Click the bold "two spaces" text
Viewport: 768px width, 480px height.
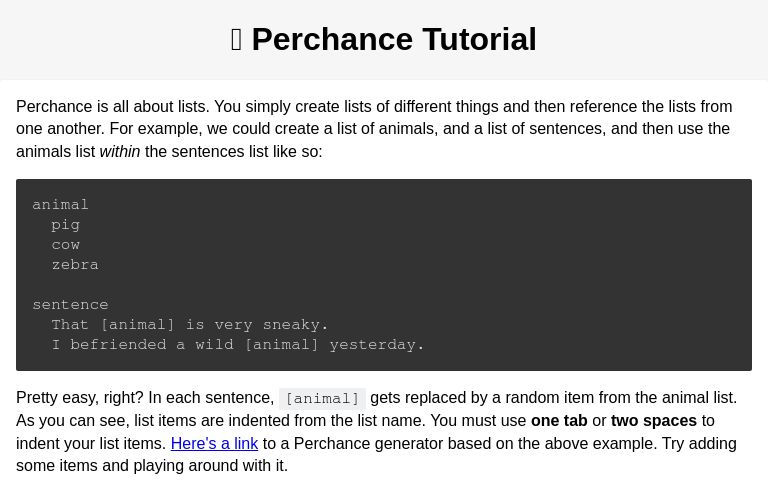(x=654, y=420)
